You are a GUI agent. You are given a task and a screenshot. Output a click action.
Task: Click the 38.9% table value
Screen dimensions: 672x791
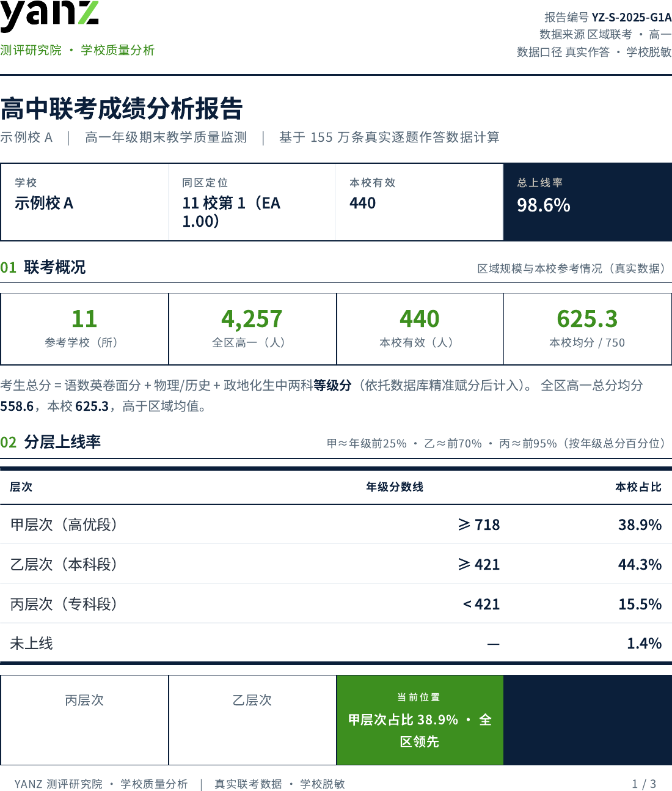point(640,524)
